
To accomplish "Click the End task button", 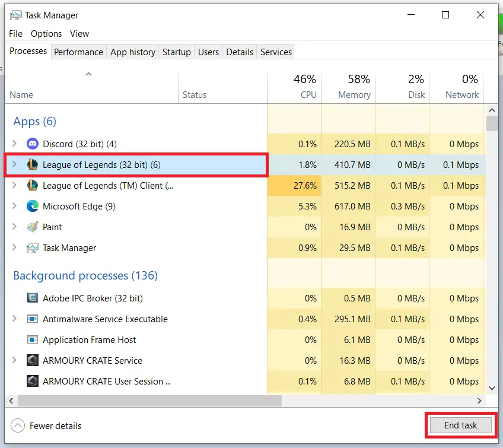I will pos(461,425).
